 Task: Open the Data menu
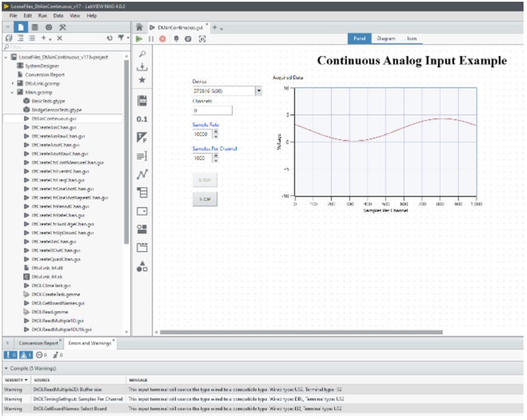click(58, 15)
